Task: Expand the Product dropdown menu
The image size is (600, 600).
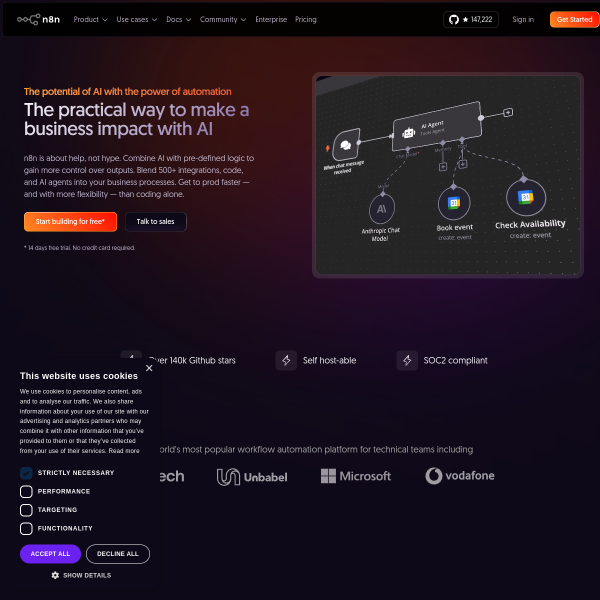Action: [90, 20]
